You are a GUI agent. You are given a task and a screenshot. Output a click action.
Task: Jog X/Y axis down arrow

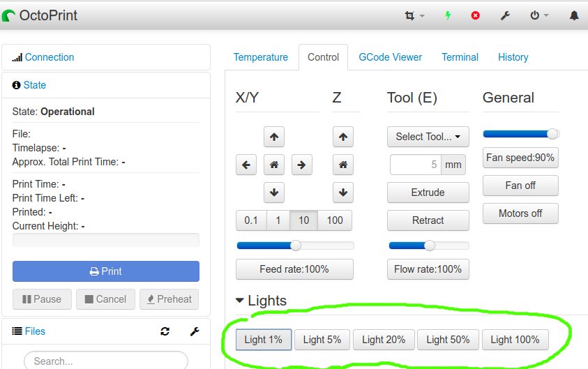(x=274, y=193)
